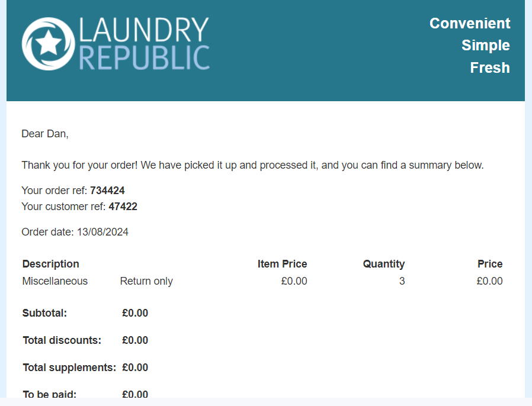This screenshot has width=532, height=406.
Task: Click the order date 13/08/2024
Action: 102,232
